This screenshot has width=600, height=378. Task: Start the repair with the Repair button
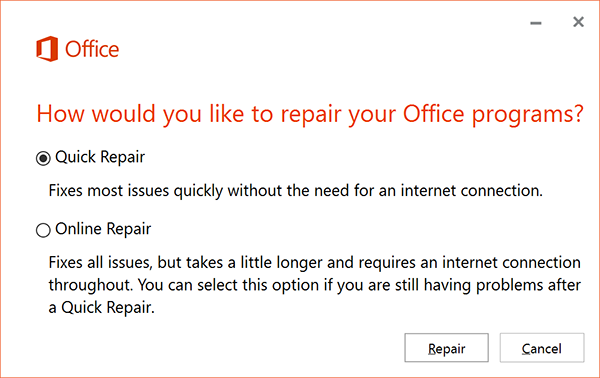[x=447, y=348]
